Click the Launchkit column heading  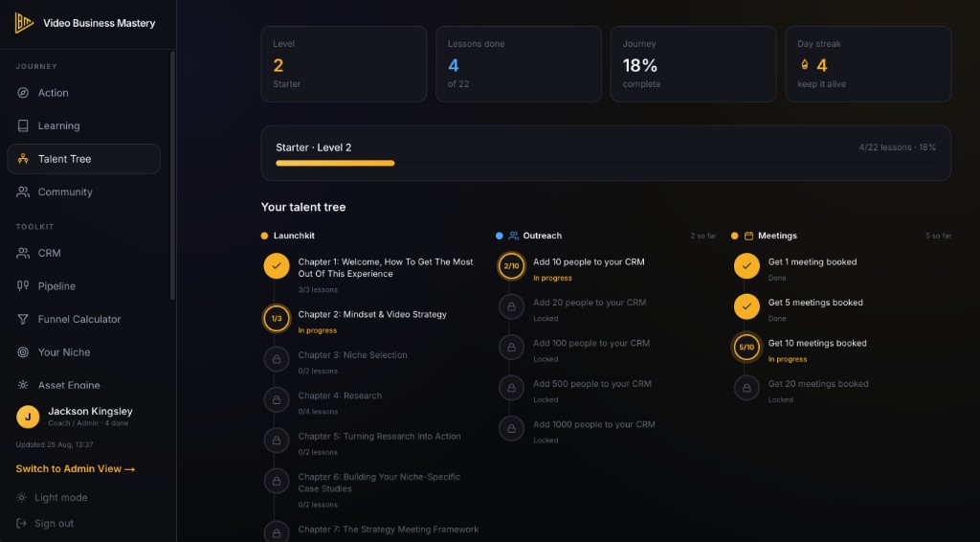point(294,236)
